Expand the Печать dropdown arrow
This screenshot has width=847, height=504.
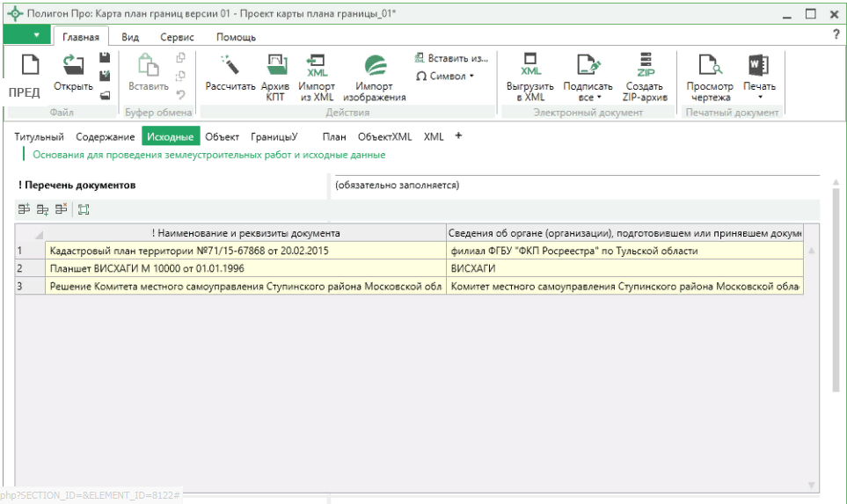[759, 98]
